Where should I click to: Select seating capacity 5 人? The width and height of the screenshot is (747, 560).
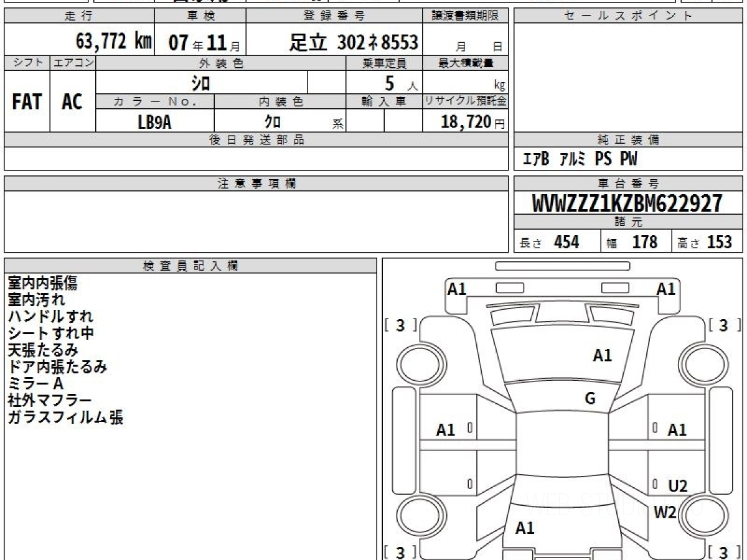(401, 83)
